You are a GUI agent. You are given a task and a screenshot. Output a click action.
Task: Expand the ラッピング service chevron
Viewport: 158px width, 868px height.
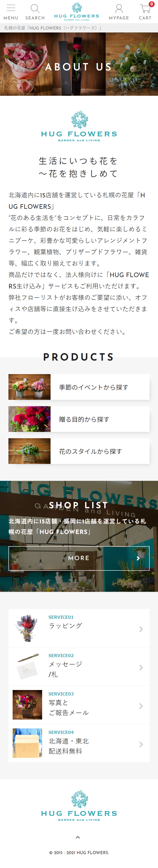141,629
